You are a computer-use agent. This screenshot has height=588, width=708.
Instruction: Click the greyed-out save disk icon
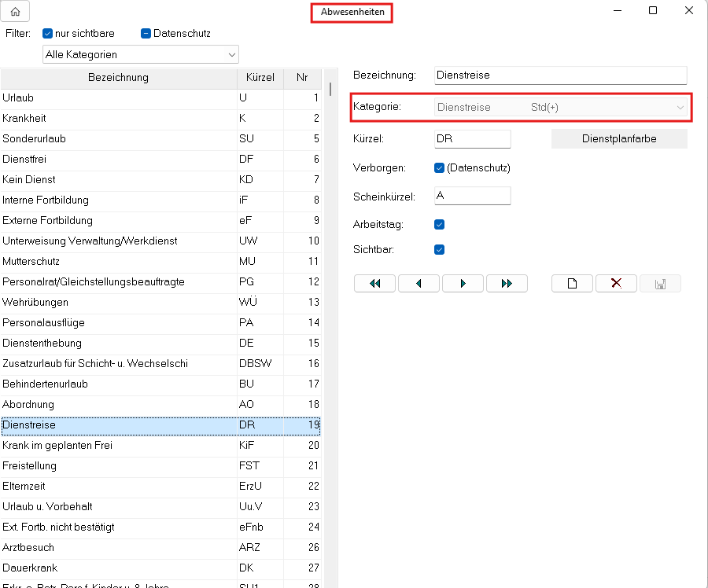[x=660, y=284]
